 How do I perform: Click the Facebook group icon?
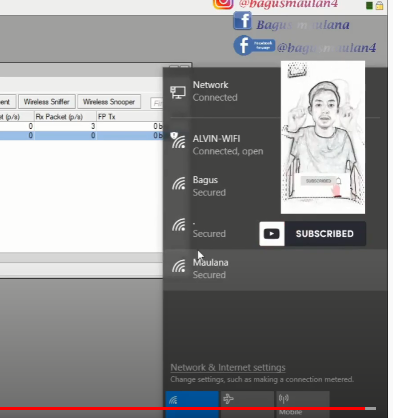[x=254, y=45]
